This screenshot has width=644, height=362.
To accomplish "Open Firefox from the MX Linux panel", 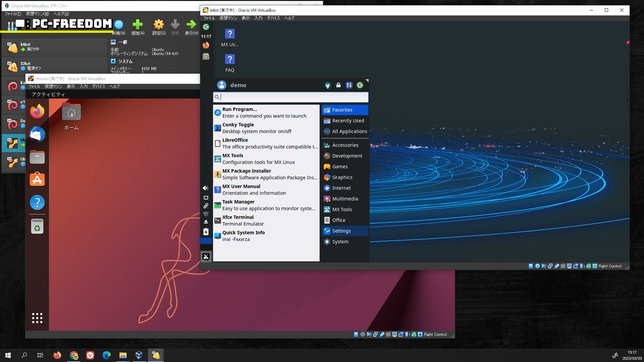I will [x=206, y=45].
